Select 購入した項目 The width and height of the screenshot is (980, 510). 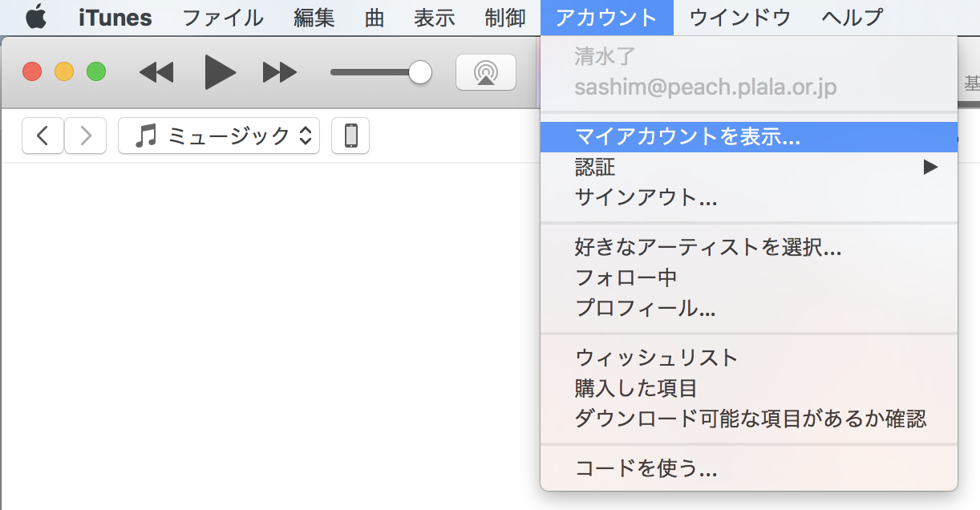click(x=749, y=388)
